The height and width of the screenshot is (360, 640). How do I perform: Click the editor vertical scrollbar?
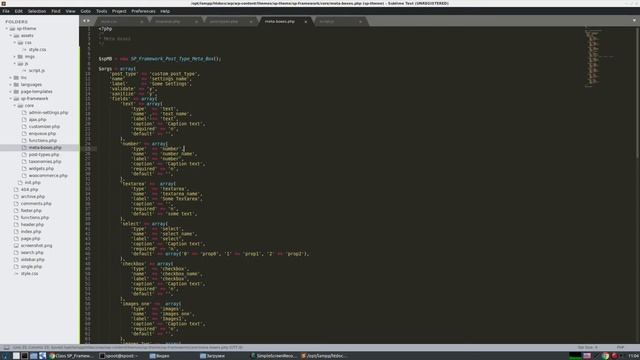click(x=638, y=92)
